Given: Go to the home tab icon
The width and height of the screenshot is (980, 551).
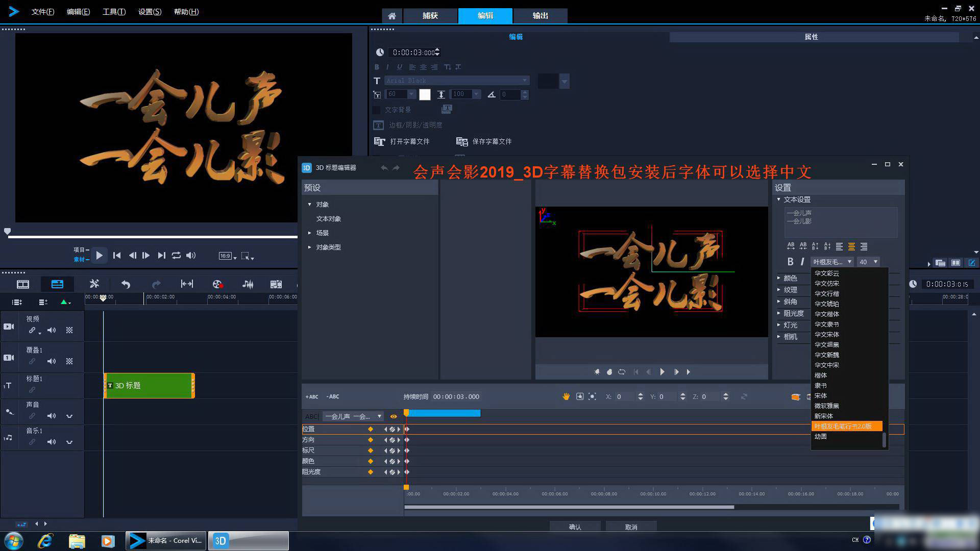Looking at the screenshot, I should (x=391, y=16).
